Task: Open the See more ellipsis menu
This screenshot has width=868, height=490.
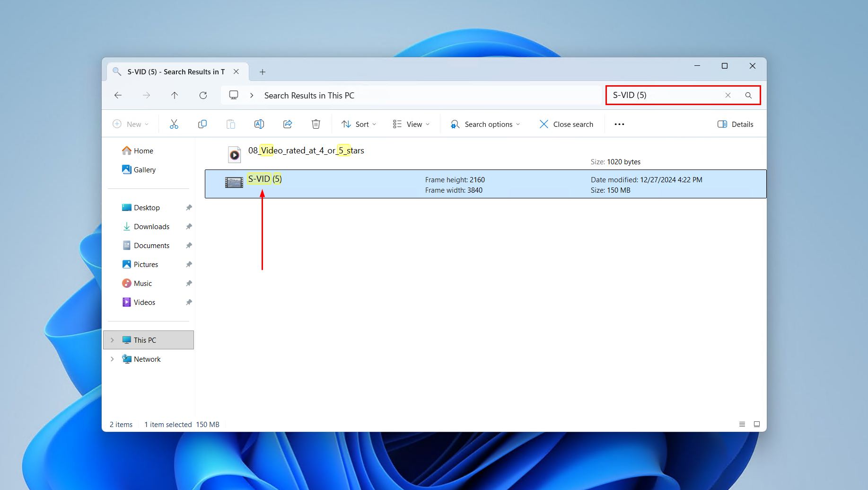Action: (x=619, y=124)
